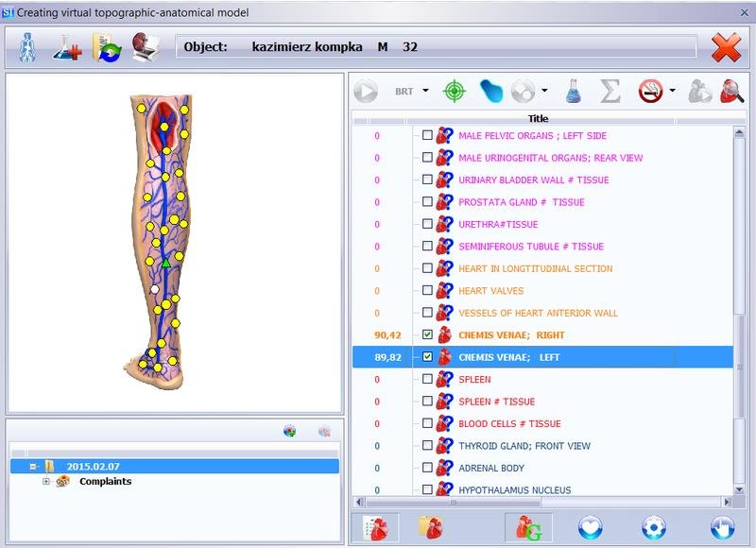Click the blue blob organ tool
756x548 pixels.
(490, 92)
